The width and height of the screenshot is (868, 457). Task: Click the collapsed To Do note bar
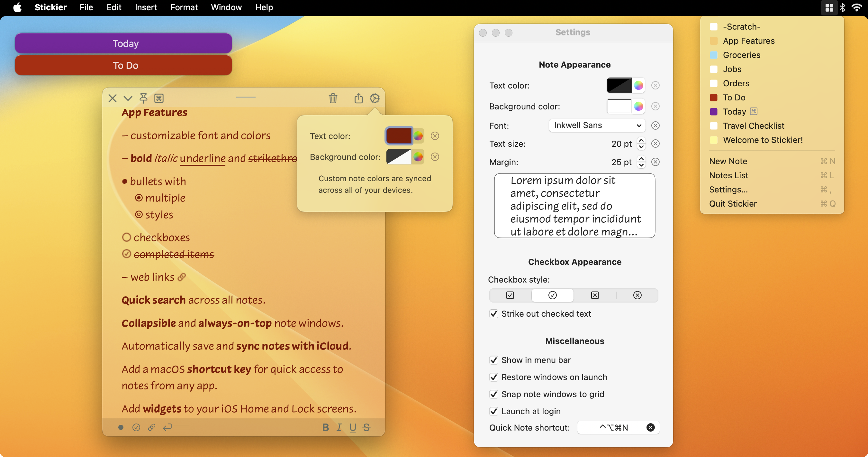point(123,65)
